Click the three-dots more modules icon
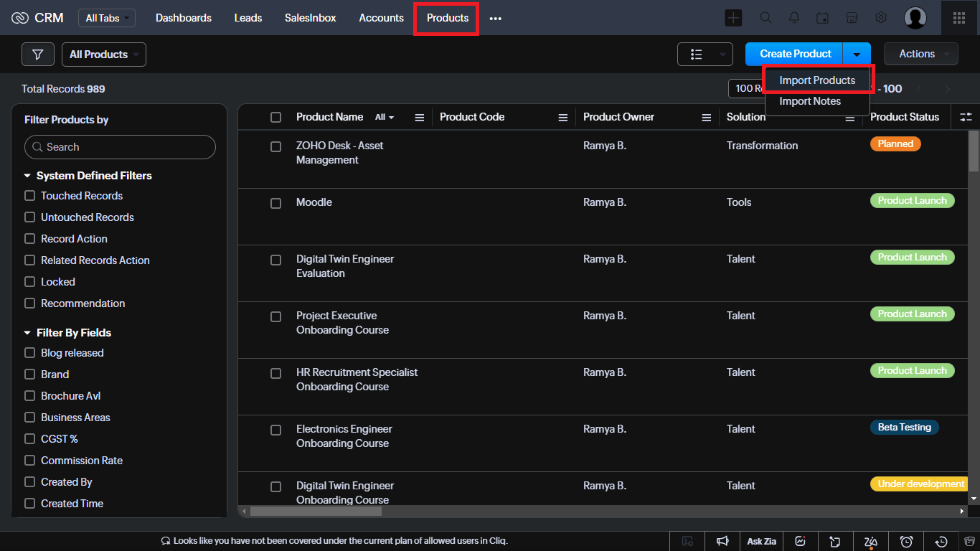The image size is (980, 551). point(495,18)
